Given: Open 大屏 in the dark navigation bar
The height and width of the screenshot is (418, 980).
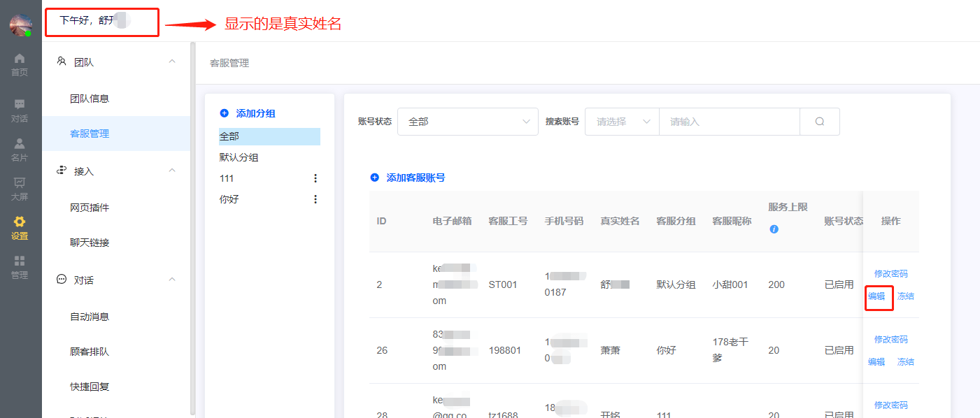Looking at the screenshot, I should tap(20, 189).
